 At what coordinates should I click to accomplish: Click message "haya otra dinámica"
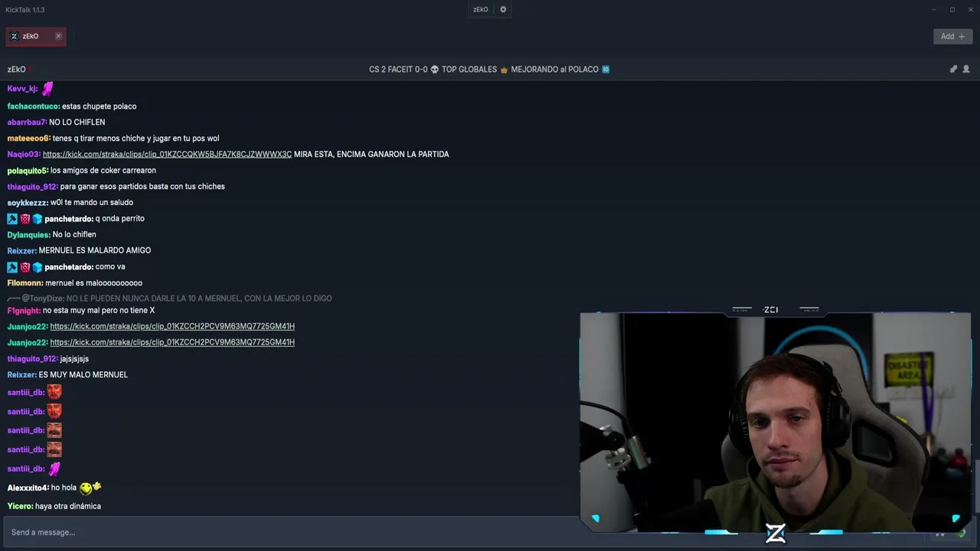coord(68,507)
